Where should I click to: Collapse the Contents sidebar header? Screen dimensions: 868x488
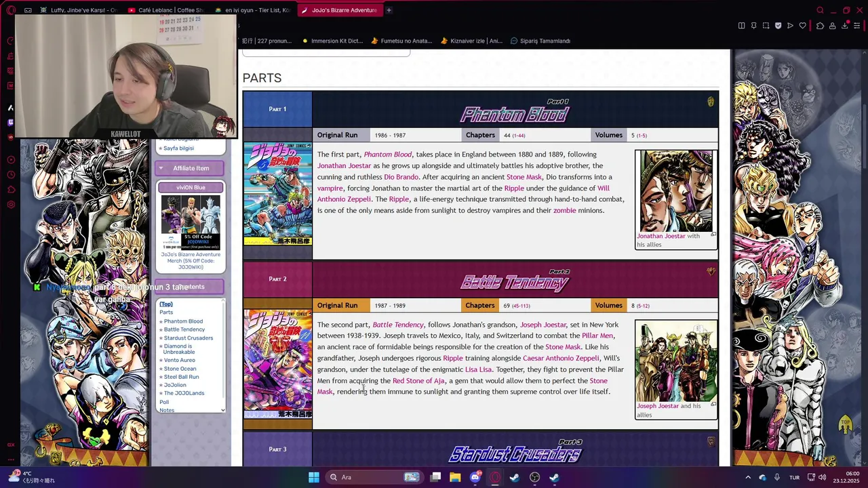190,287
